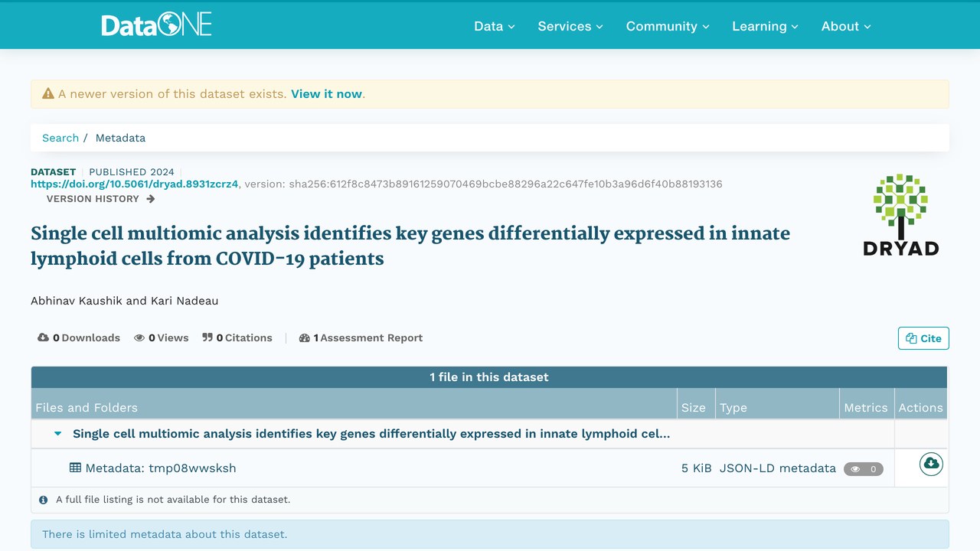Click the authors line 'Abhinav Kaushik and Kari Nadeau'
Viewport: 980px width, 551px height.
pos(125,301)
